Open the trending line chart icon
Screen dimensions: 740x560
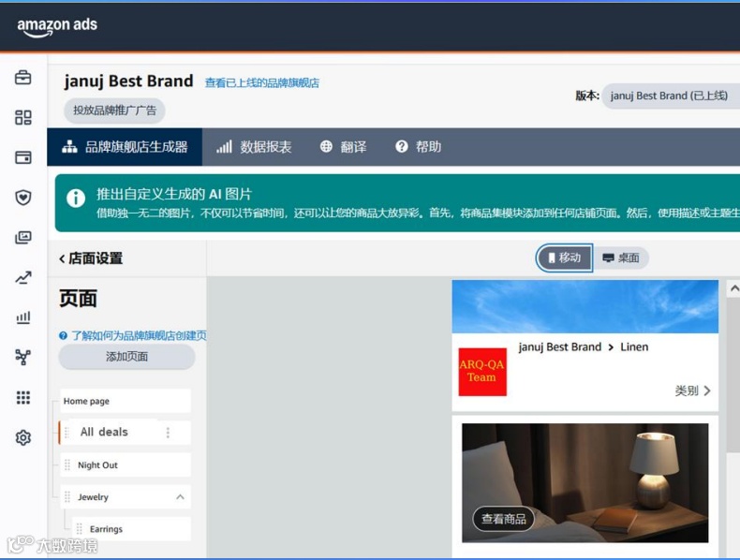pos(23,277)
